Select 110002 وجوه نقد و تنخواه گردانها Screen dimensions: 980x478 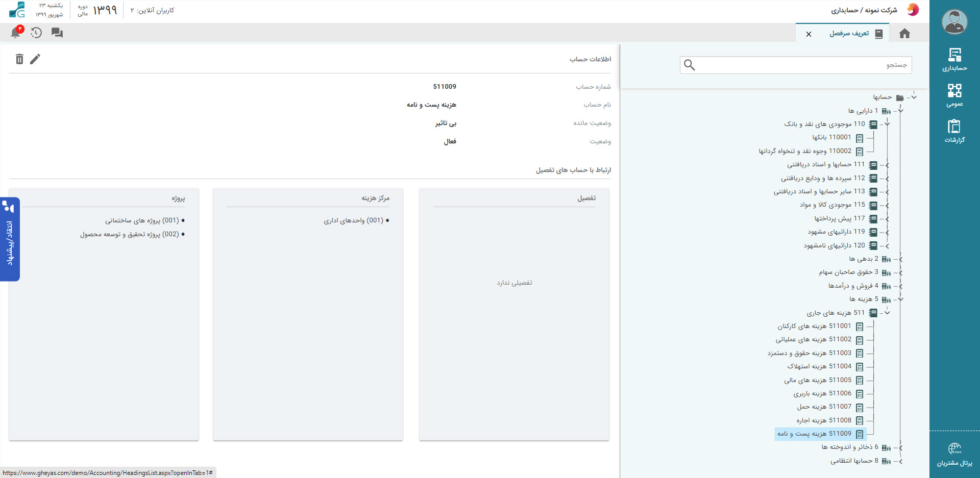(x=805, y=151)
